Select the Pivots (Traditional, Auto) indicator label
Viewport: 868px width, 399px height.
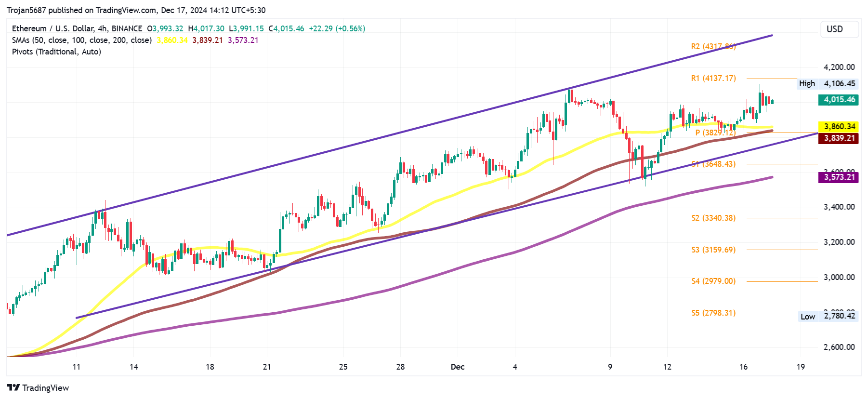[56, 52]
